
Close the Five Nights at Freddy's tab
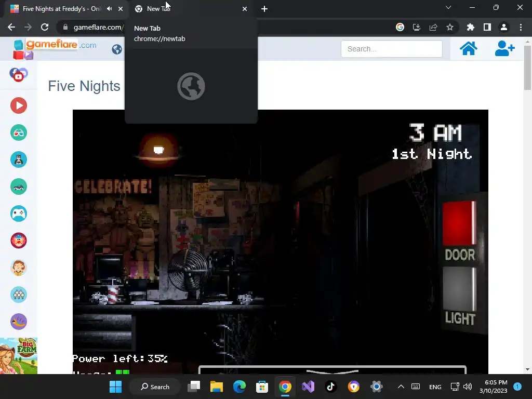(x=121, y=9)
